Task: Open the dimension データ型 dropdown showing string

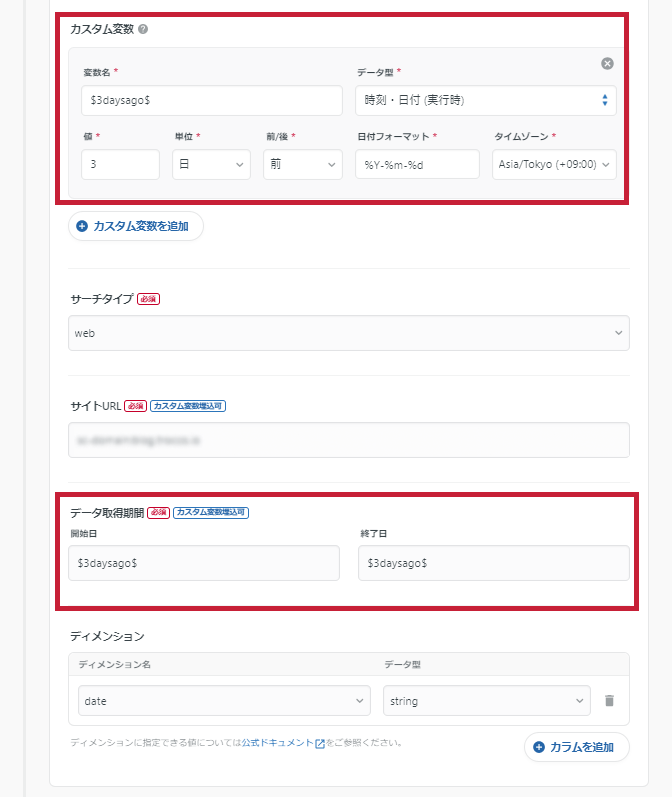Action: pos(486,700)
